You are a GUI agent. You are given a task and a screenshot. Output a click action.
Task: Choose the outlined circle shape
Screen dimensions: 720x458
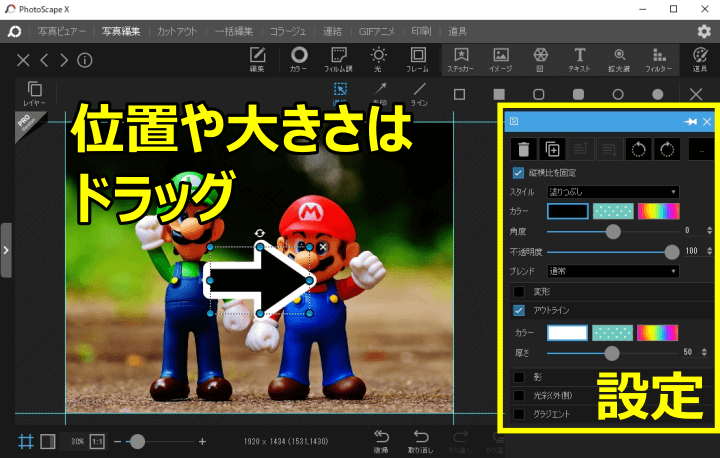click(x=618, y=95)
